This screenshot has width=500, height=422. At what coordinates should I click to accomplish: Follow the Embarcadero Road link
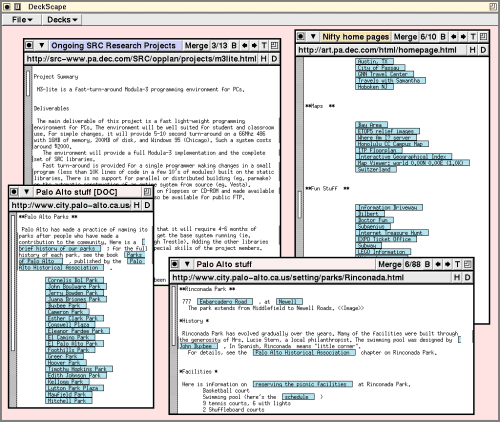225,302
